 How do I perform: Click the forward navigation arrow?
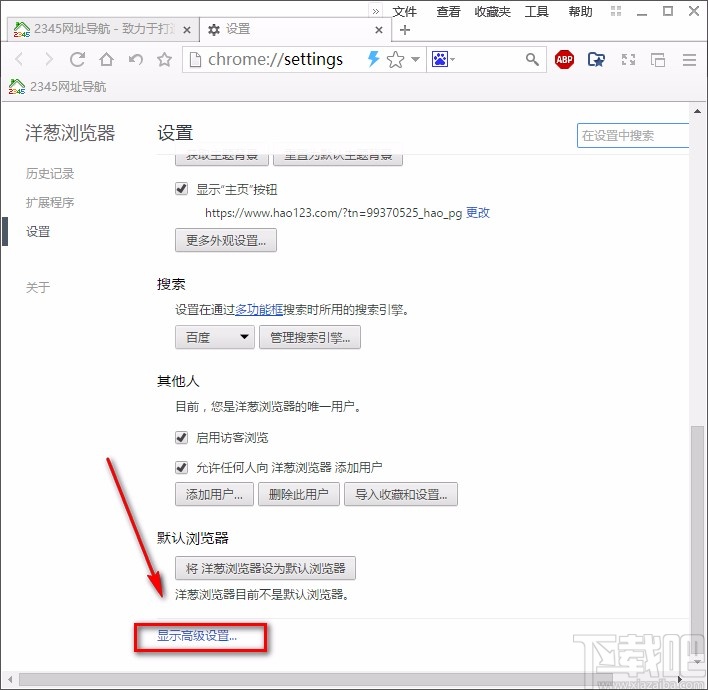[48, 59]
